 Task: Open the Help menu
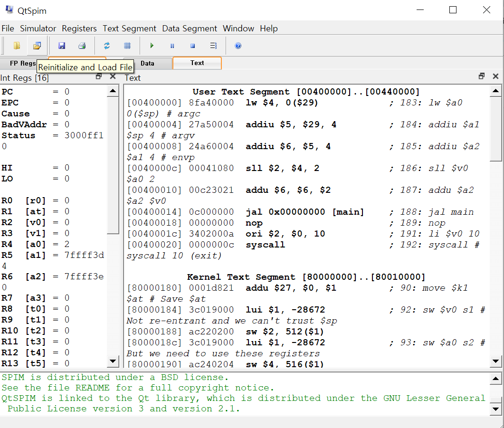[269, 29]
